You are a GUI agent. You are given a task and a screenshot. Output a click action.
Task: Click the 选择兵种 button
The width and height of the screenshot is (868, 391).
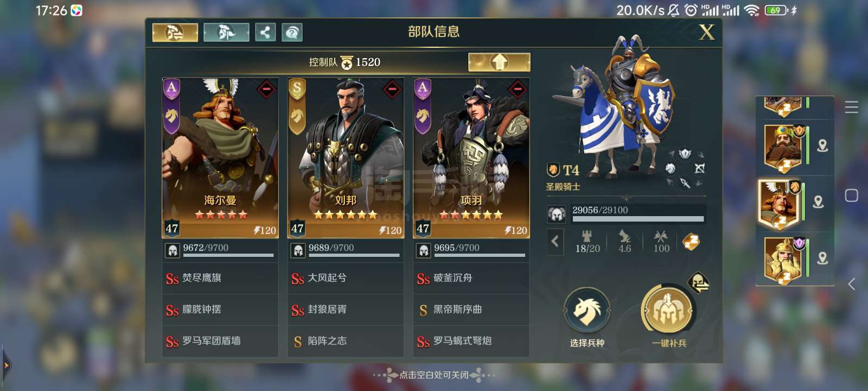pyautogui.click(x=587, y=317)
